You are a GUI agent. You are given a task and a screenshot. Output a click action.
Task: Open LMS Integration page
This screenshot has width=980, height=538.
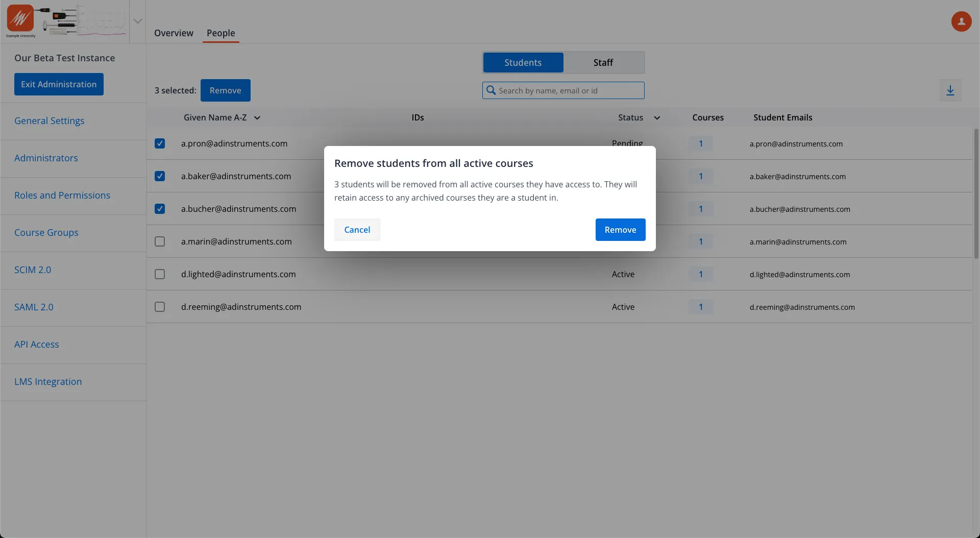[x=48, y=382]
